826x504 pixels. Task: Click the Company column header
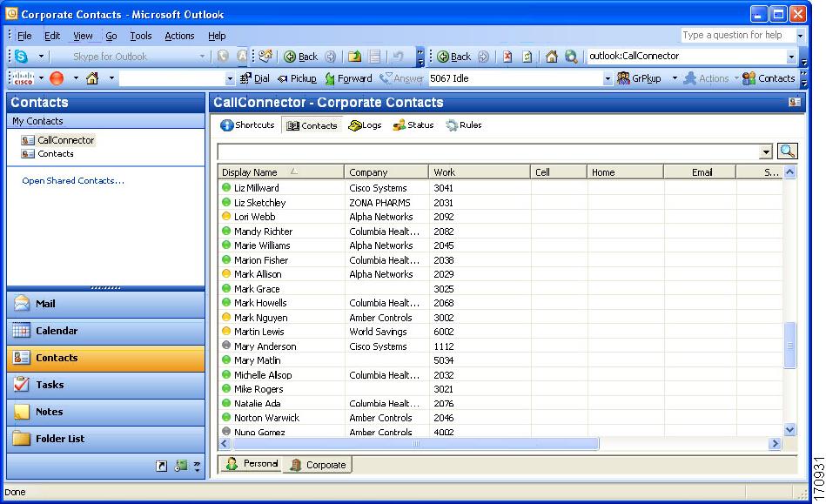386,172
